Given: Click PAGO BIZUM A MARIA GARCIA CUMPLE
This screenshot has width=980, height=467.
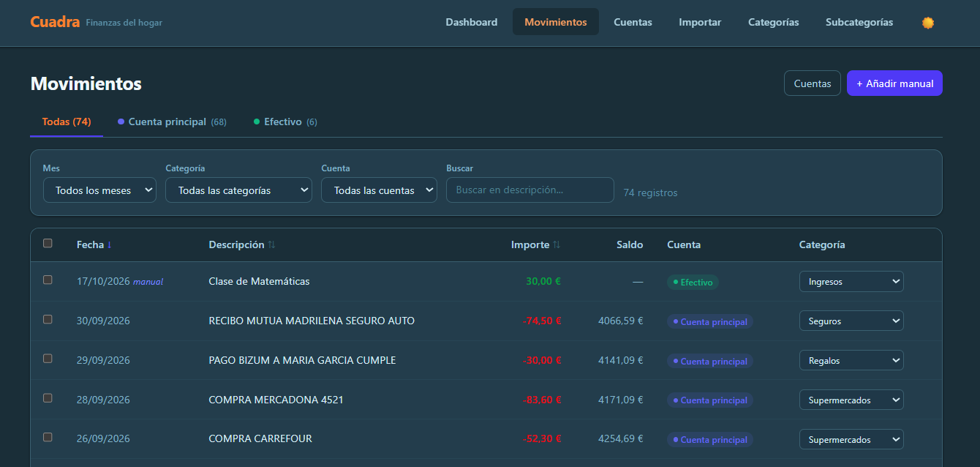Looking at the screenshot, I should coord(302,360).
